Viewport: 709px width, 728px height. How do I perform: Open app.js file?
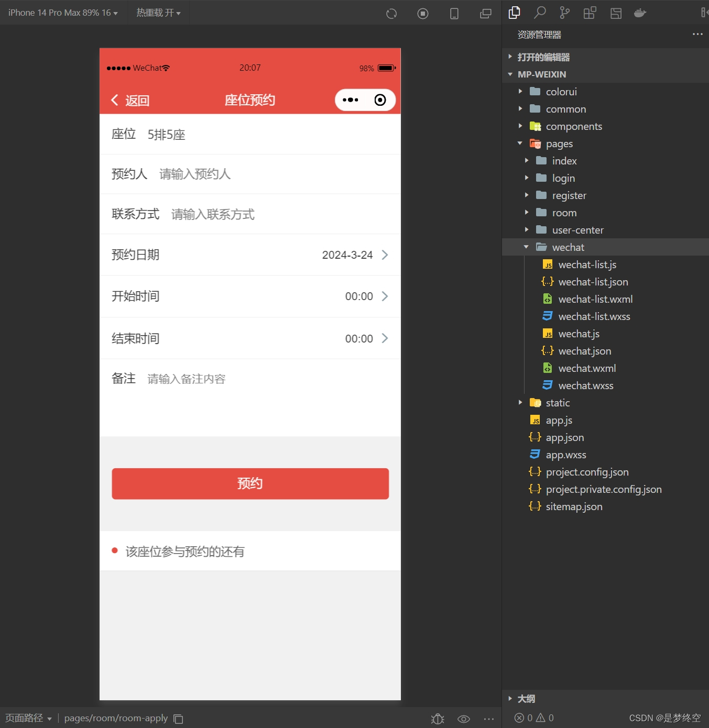point(605,420)
